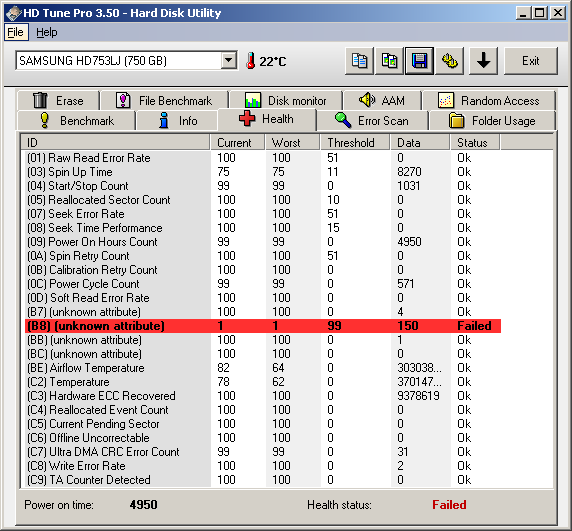Select the (C4) Reallocated Event Count row
The height and width of the screenshot is (531, 572).
tap(263, 410)
